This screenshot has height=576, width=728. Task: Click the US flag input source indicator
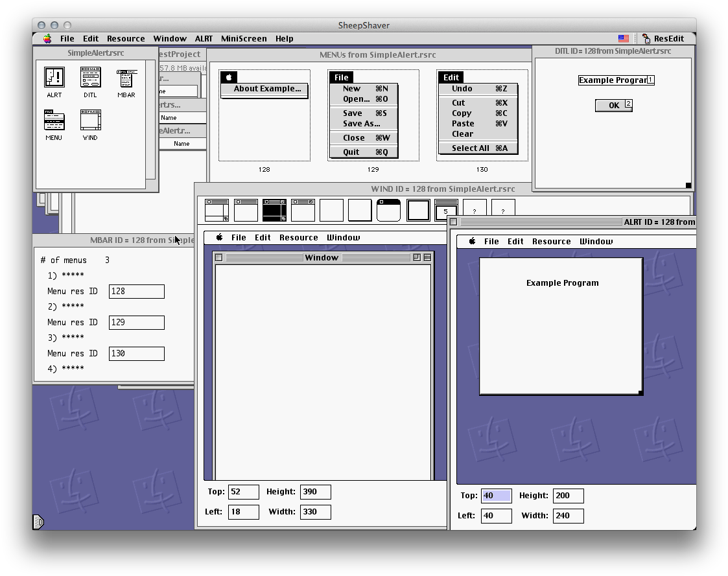click(x=623, y=38)
